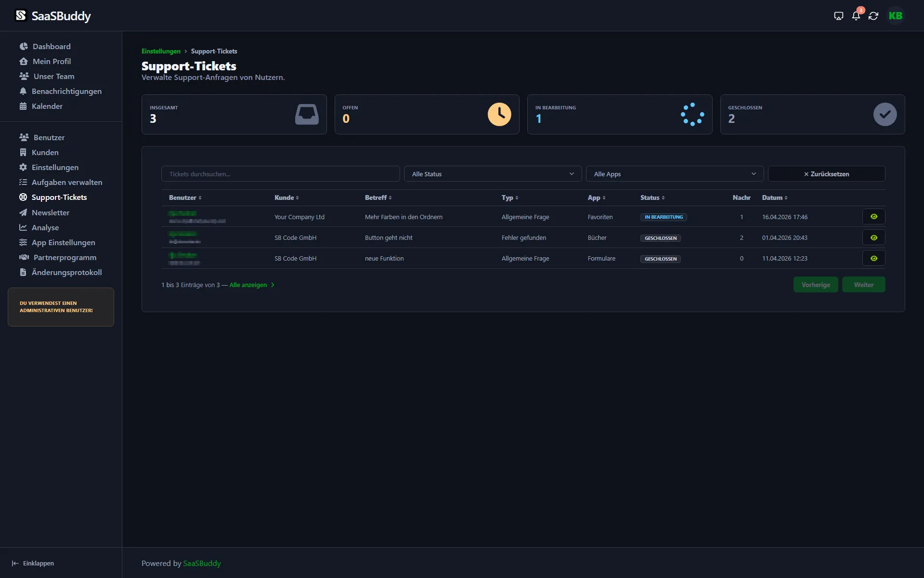Click the In Bearbeitung spinner icon
This screenshot has height=578, width=924.
pyautogui.click(x=692, y=115)
